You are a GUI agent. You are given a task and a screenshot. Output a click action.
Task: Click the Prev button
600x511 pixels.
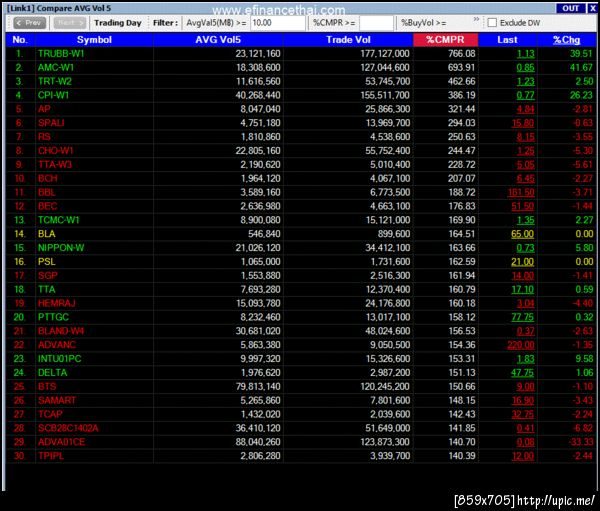[x=29, y=23]
